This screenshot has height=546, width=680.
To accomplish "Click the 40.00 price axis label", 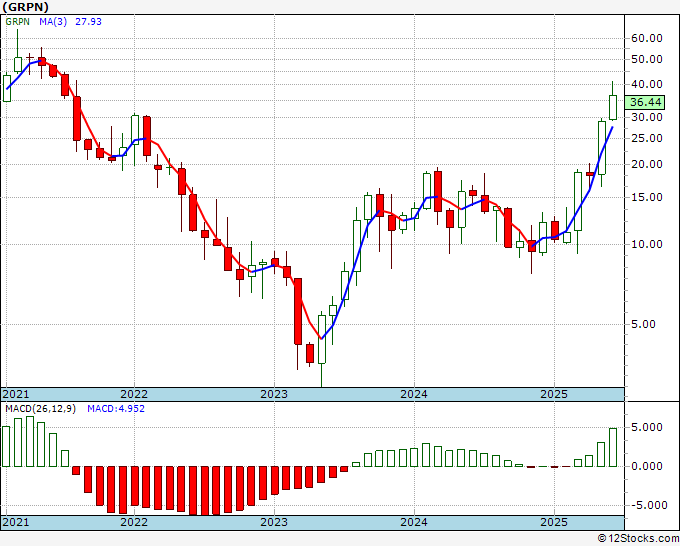I will 647,84.
